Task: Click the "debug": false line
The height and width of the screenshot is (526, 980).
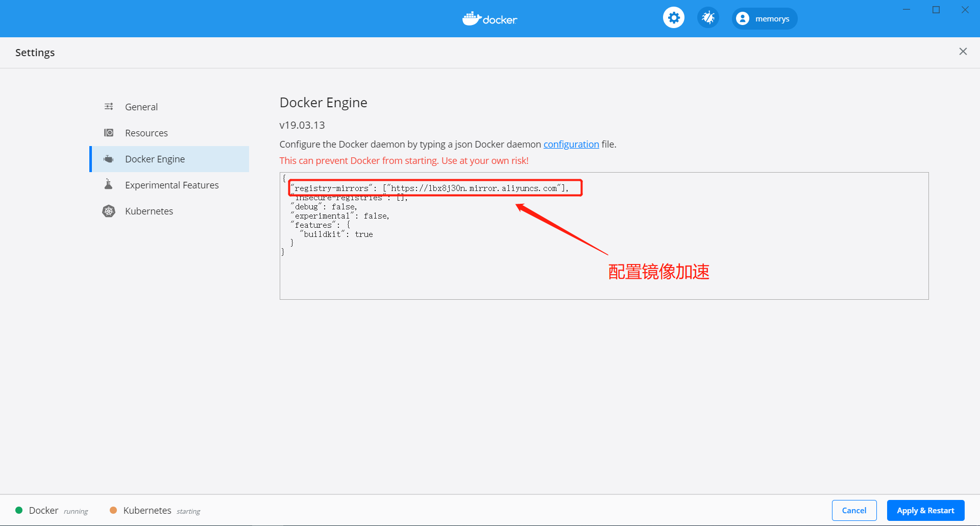Action: click(x=324, y=206)
